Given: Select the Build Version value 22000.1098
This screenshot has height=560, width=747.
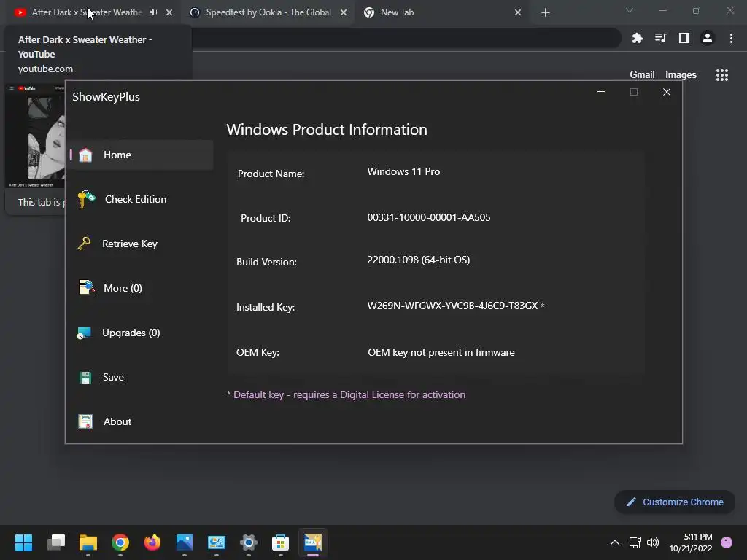Looking at the screenshot, I should 418,260.
